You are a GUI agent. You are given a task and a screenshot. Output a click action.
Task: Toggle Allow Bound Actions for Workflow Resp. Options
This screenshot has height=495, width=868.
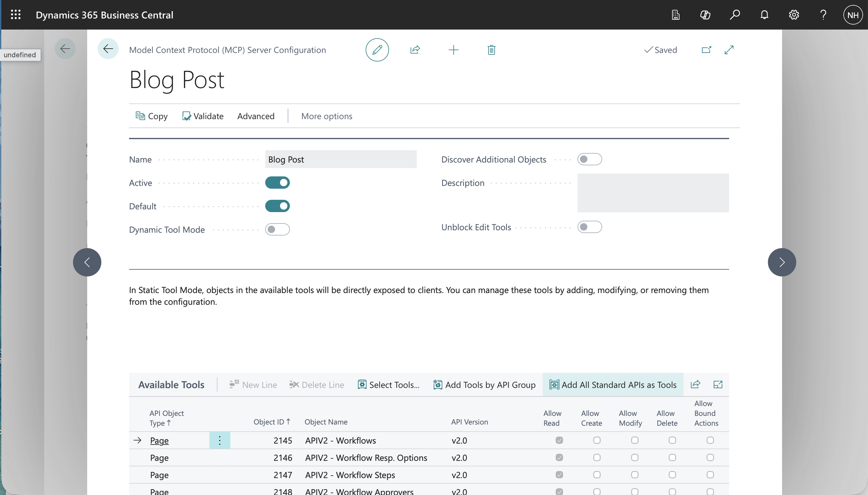click(x=710, y=457)
